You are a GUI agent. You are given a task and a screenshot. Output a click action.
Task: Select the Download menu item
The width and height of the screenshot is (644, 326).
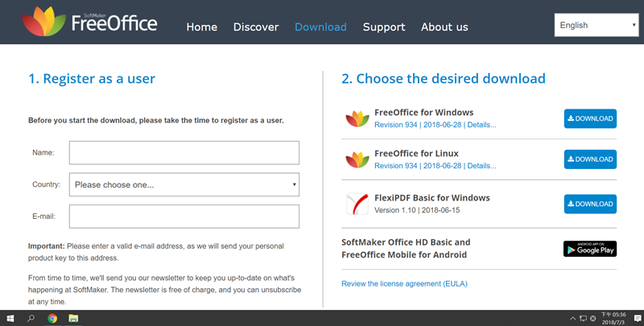320,27
